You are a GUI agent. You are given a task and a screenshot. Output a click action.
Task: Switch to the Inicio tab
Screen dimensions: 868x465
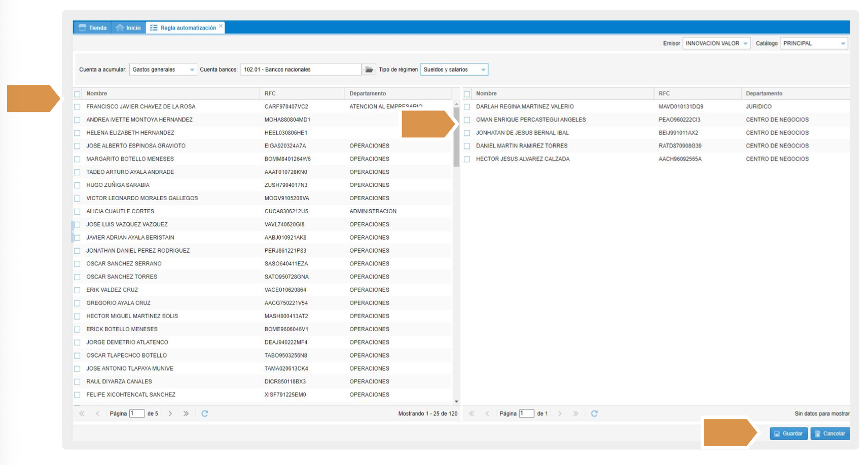point(129,28)
